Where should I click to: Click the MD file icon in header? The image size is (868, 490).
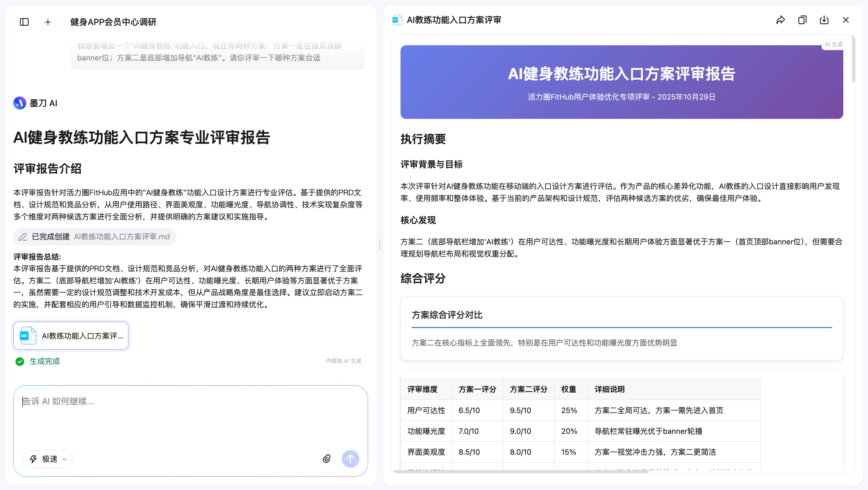[397, 20]
